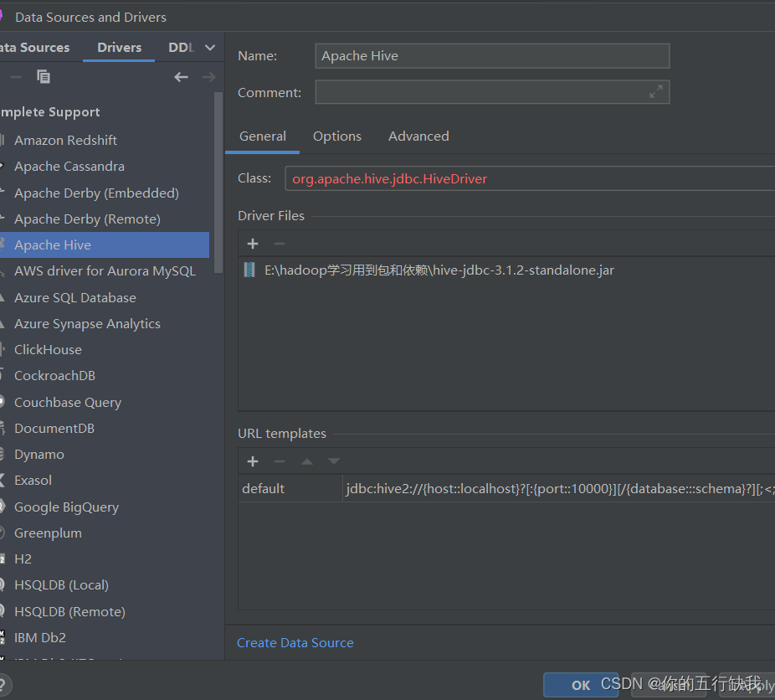
Task: Add a URL template with plus icon
Action: tap(253, 461)
